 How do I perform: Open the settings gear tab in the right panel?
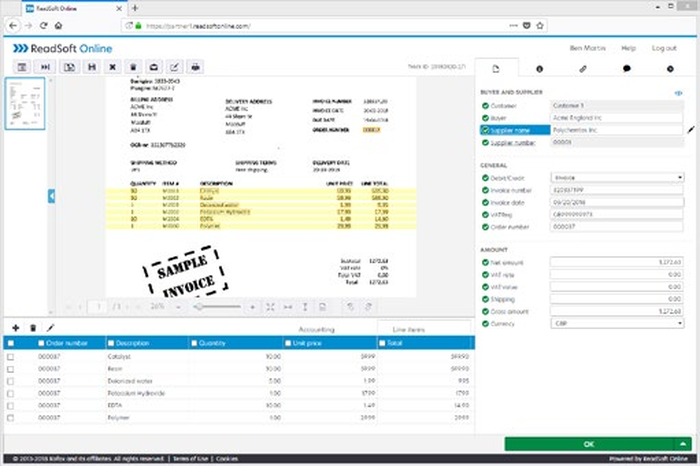click(x=670, y=69)
